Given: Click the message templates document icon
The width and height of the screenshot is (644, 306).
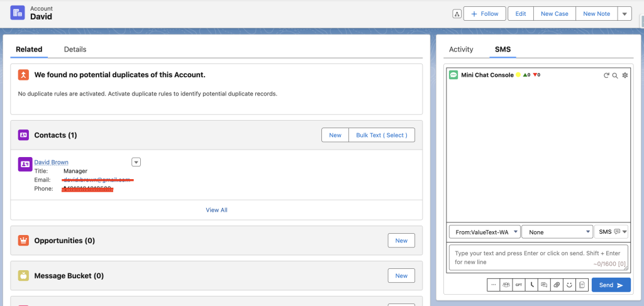Looking at the screenshot, I should 582,285.
